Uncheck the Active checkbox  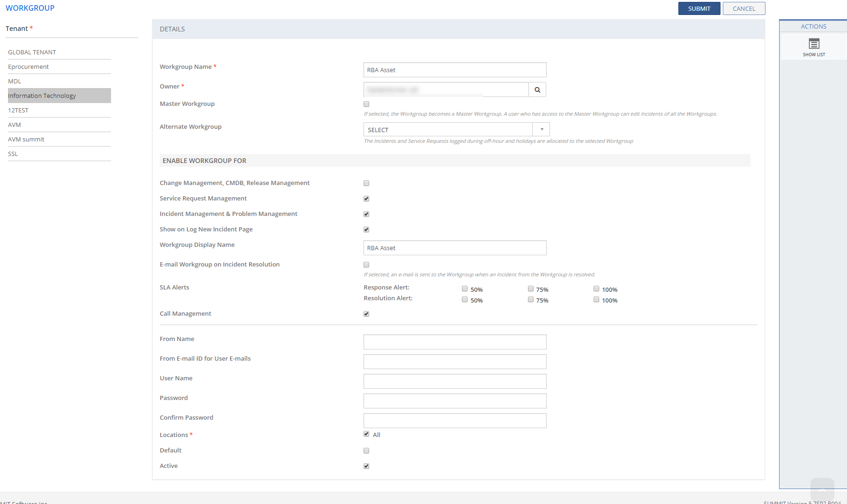tap(366, 467)
